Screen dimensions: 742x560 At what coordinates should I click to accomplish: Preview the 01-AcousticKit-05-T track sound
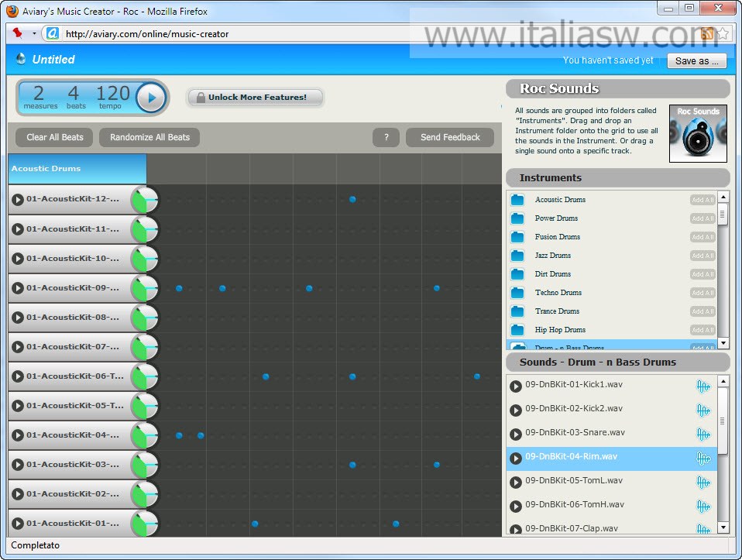(18, 406)
